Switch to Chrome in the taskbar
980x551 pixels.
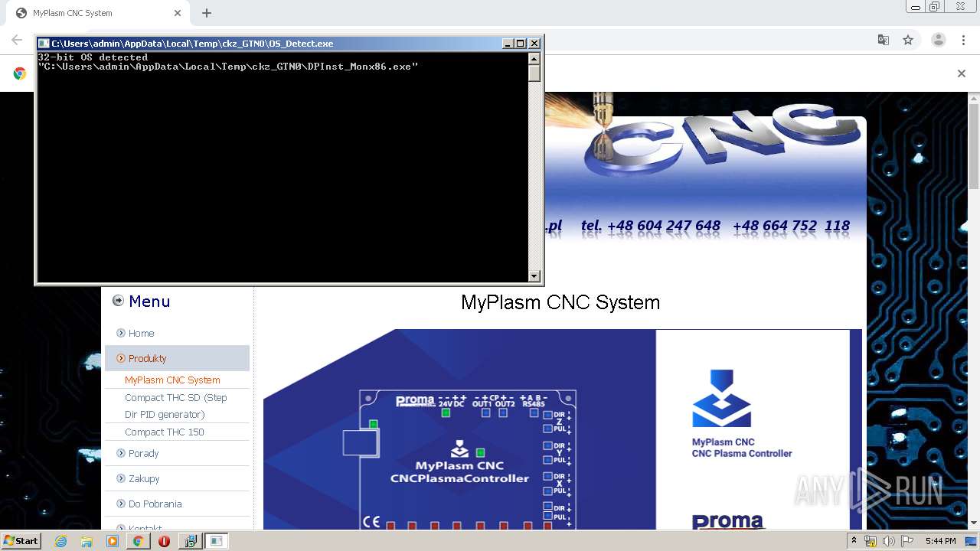(139, 541)
